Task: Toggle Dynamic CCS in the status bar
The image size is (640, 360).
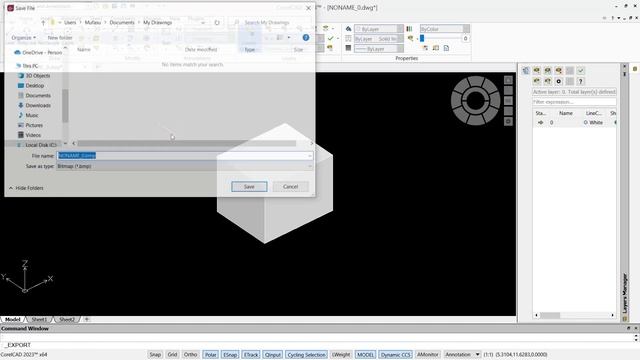Action: (x=396, y=355)
